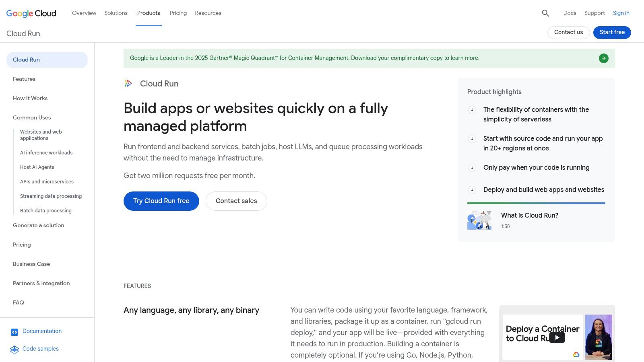
Task: Open the 'What is Cloud Run?' video title
Action: click(x=530, y=215)
